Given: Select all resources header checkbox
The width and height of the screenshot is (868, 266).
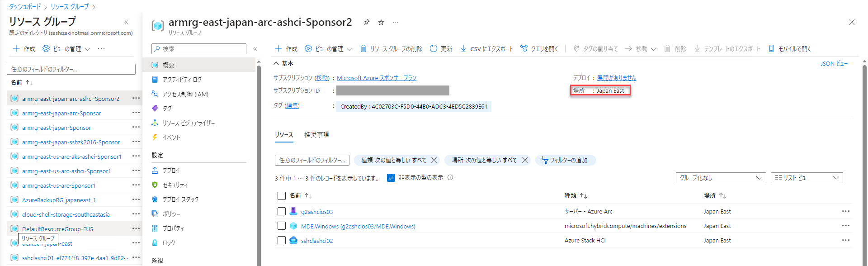Looking at the screenshot, I should (x=282, y=196).
